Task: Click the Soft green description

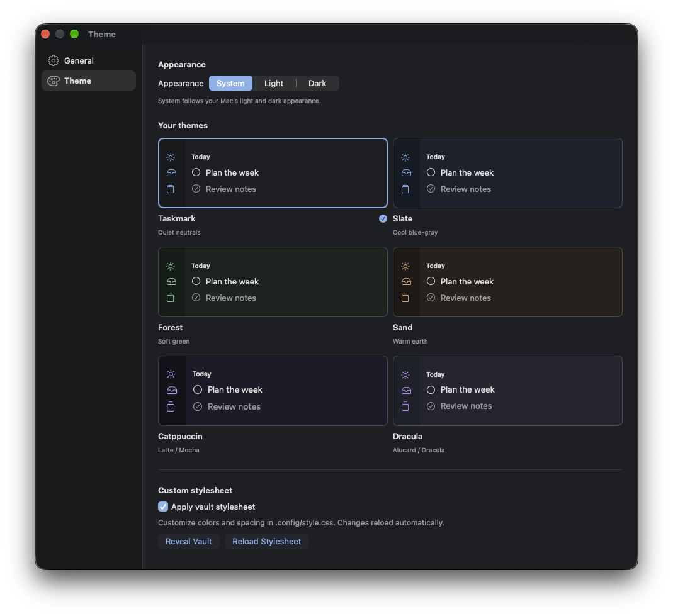Action: [x=174, y=342]
